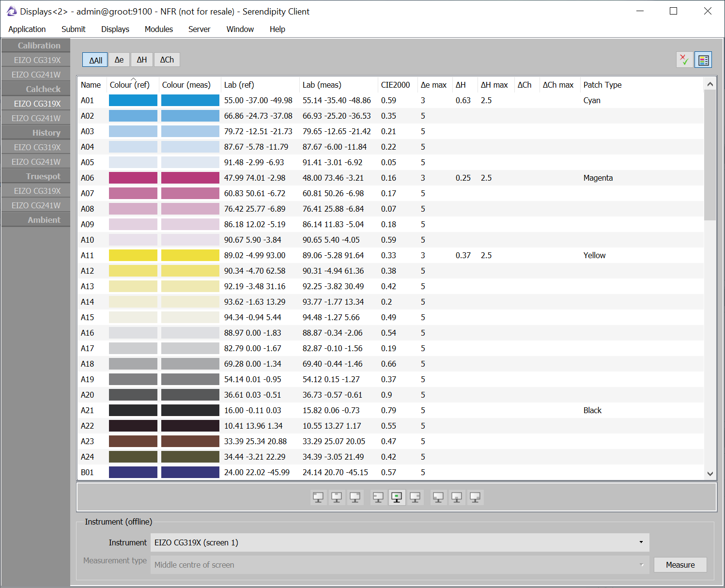Toggle the Δe filter button
The width and height of the screenshot is (725, 588).
point(119,60)
